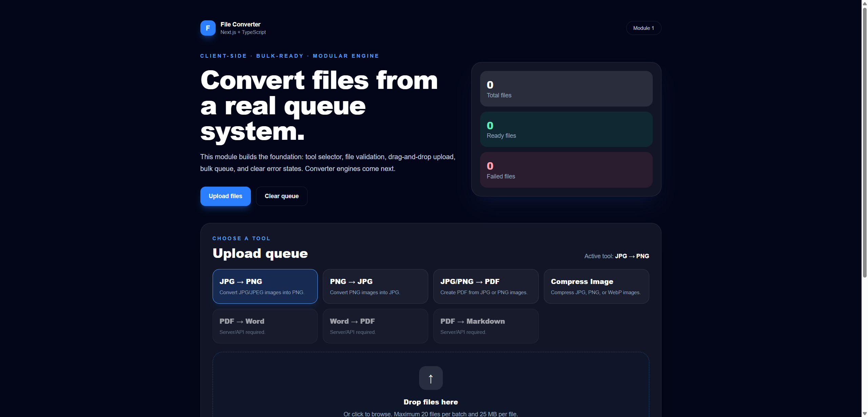The width and height of the screenshot is (868, 417).
Task: Choose the Word → PDF tool card
Action: pyautogui.click(x=375, y=326)
